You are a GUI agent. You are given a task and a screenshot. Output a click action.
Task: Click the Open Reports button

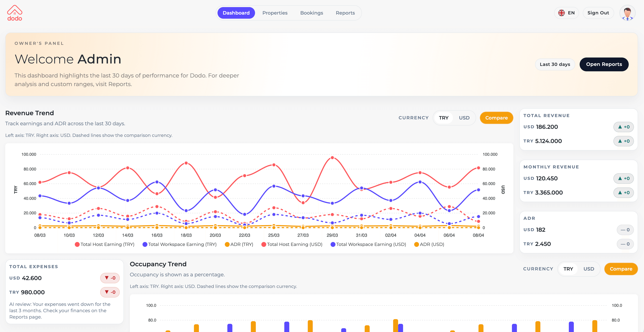[604, 64]
